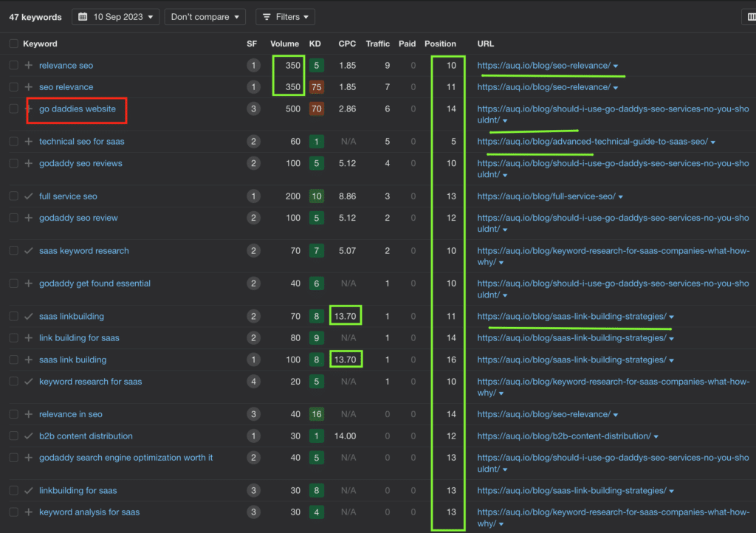The width and height of the screenshot is (756, 533).
Task: Open the 'godaddy get found essential' keyword link
Action: 94,283
